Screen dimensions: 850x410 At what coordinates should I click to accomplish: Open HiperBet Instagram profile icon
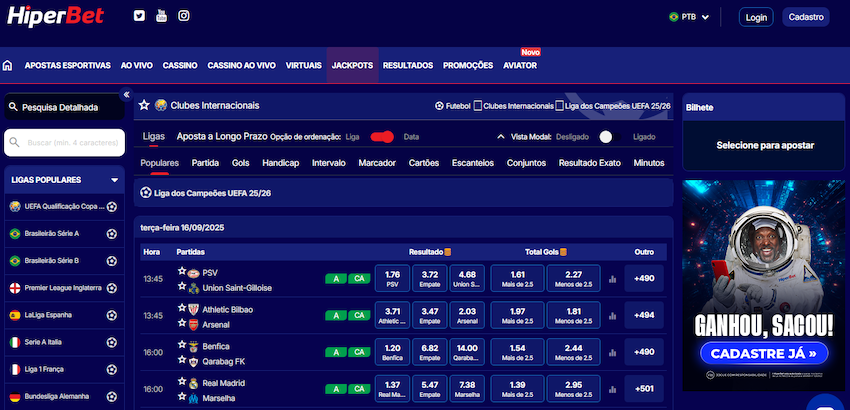(x=184, y=16)
